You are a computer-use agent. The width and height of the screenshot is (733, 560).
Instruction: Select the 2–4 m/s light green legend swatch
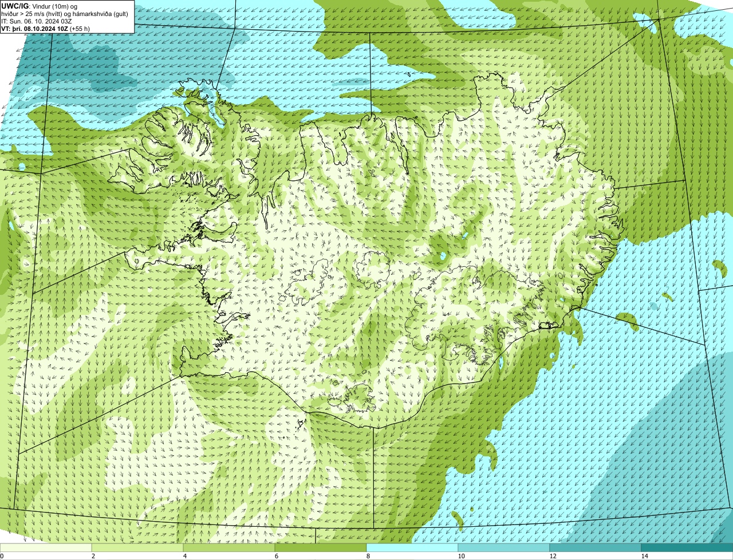(x=137, y=547)
